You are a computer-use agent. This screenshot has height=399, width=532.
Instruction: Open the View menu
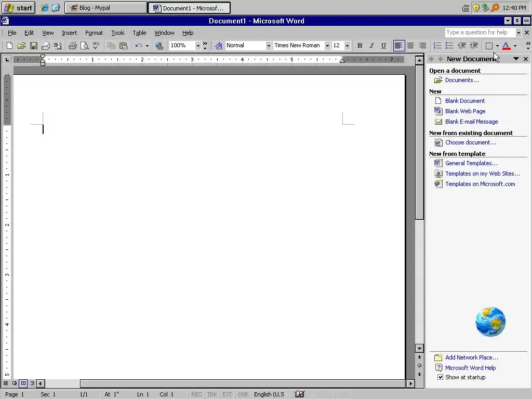pyautogui.click(x=48, y=33)
